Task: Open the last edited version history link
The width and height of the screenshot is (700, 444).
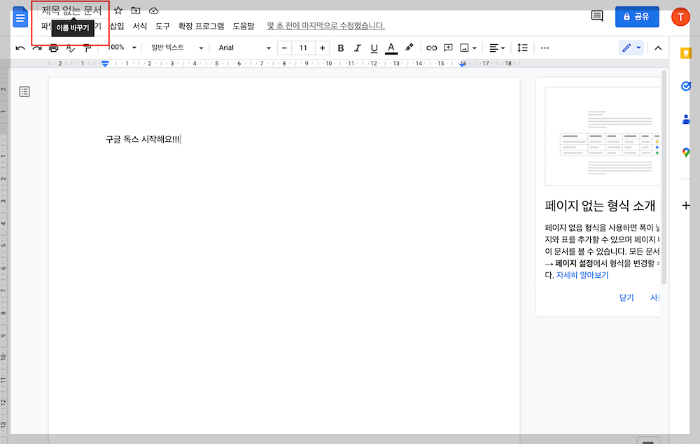Action: 326,26
